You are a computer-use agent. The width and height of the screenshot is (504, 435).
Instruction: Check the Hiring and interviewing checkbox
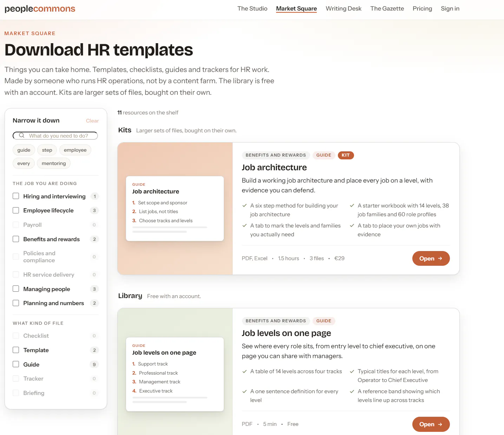(x=16, y=196)
